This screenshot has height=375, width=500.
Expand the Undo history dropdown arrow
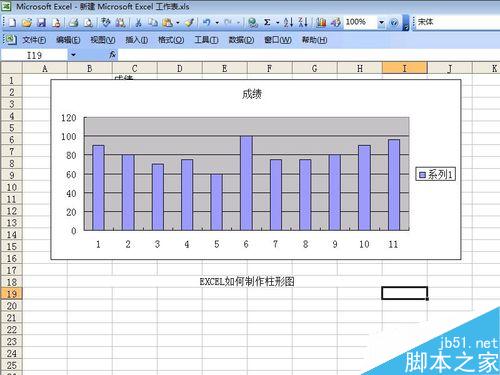coord(217,23)
